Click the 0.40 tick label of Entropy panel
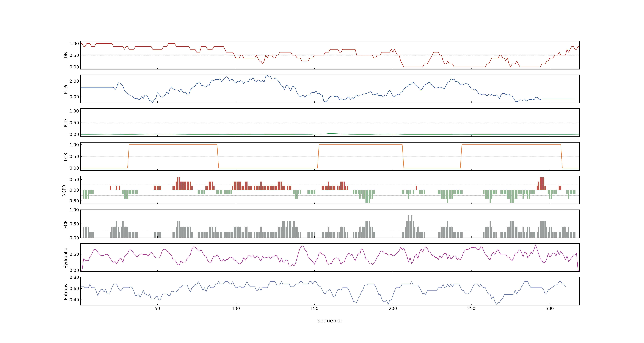 click(x=74, y=300)
